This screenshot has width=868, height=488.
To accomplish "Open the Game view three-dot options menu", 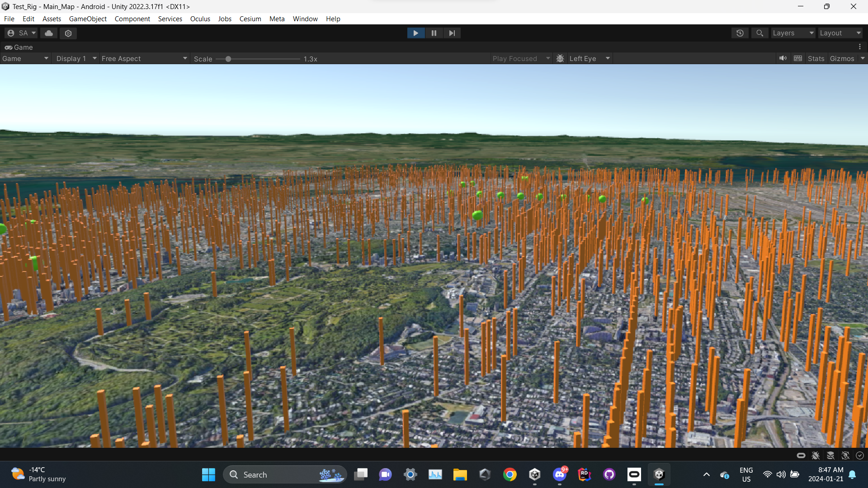I will [x=860, y=47].
